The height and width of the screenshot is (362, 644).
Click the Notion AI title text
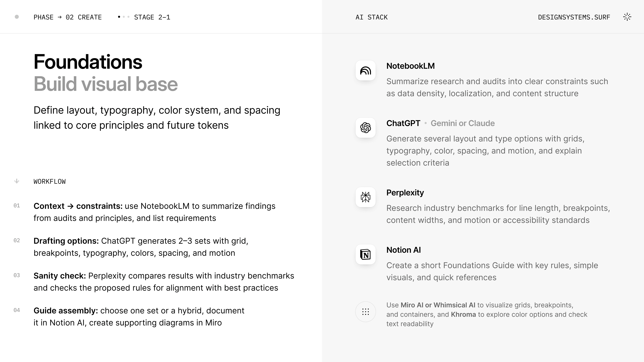404,250
